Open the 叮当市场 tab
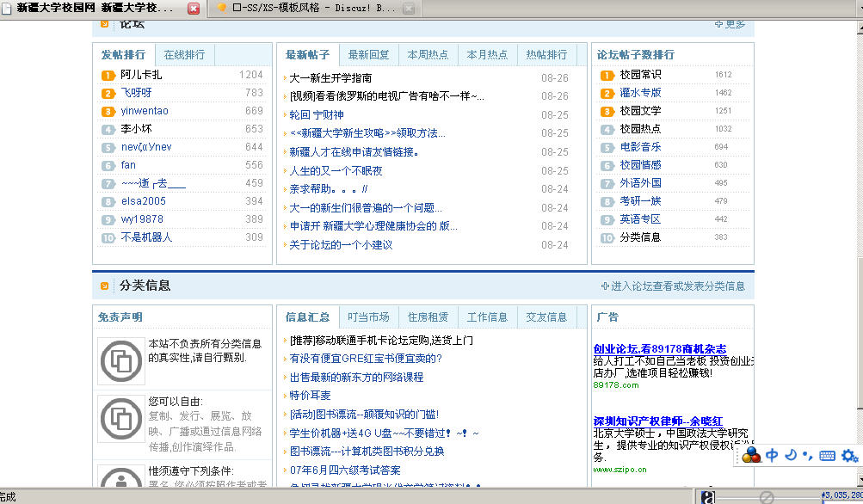Image resolution: width=863 pixels, height=504 pixels. (368, 317)
